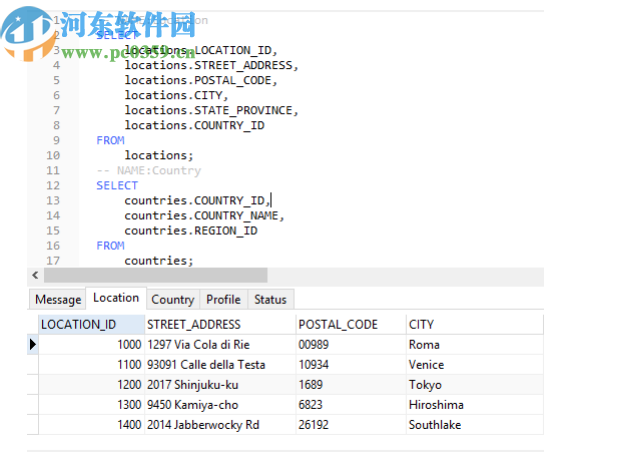625x474 pixels.
Task: Place cursor in 'locations.POSTAL_CODE,' line
Action: click(201, 80)
